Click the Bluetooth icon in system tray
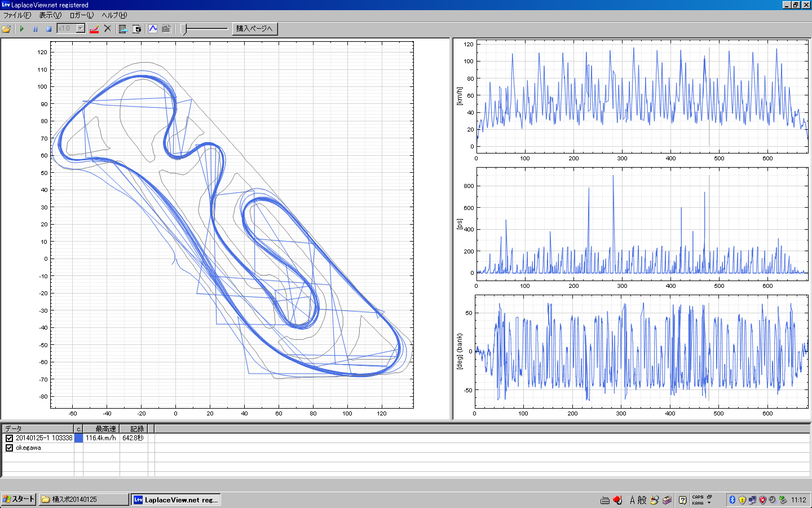Screen dimensions: 812x508 (732, 500)
